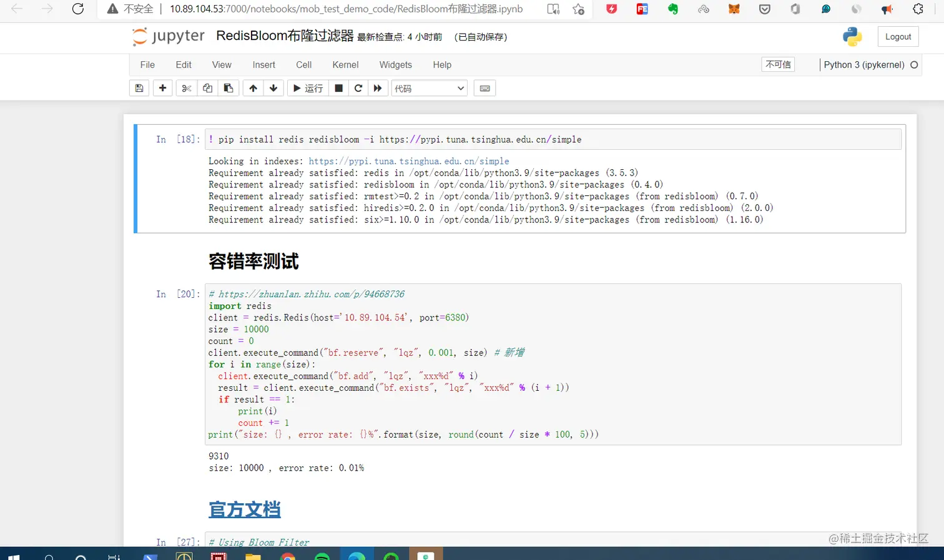Cut the selected cell with the scissors icon
This screenshot has height=560, width=944.
coord(186,88)
